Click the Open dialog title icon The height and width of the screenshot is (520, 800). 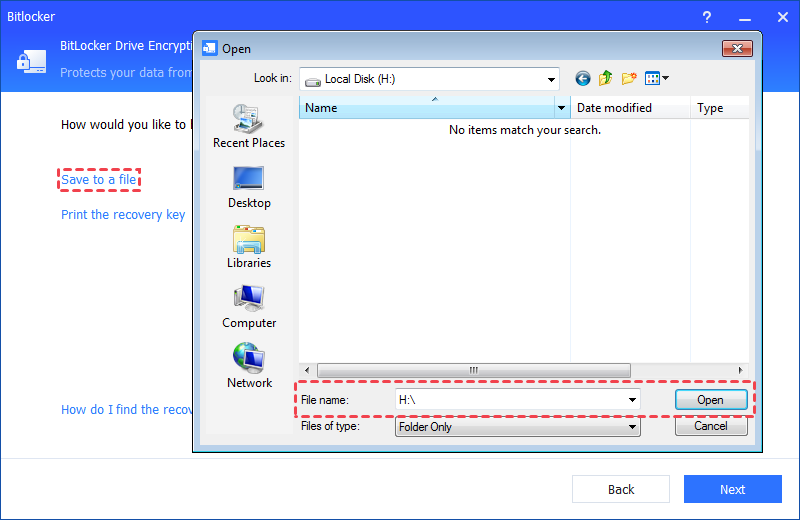(210, 48)
